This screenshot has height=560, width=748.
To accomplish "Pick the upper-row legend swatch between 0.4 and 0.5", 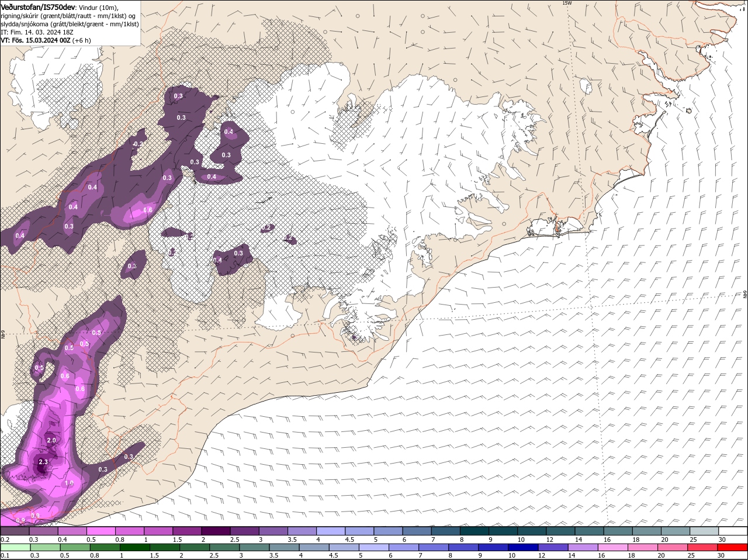I will pos(72,531).
